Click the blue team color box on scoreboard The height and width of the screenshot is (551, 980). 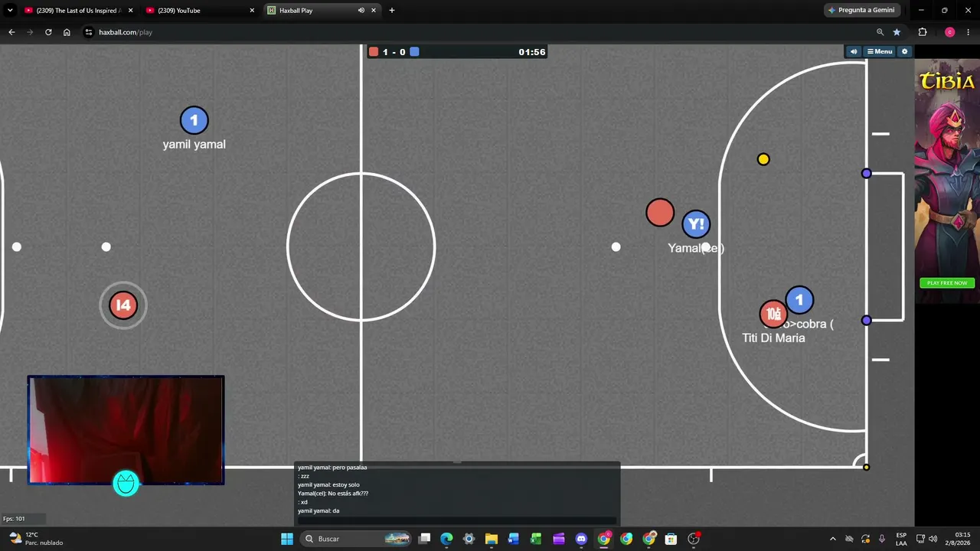[414, 52]
